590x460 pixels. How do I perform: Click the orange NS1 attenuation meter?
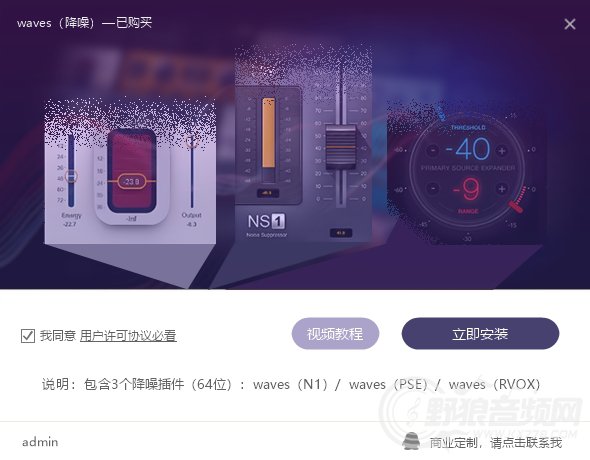(x=268, y=132)
